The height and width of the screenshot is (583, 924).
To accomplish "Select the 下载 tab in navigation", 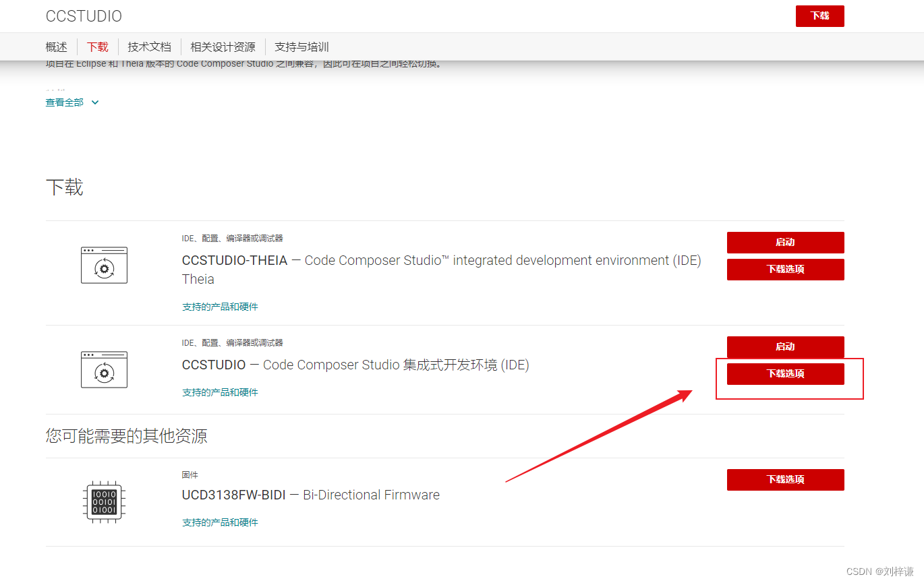I will [x=98, y=47].
